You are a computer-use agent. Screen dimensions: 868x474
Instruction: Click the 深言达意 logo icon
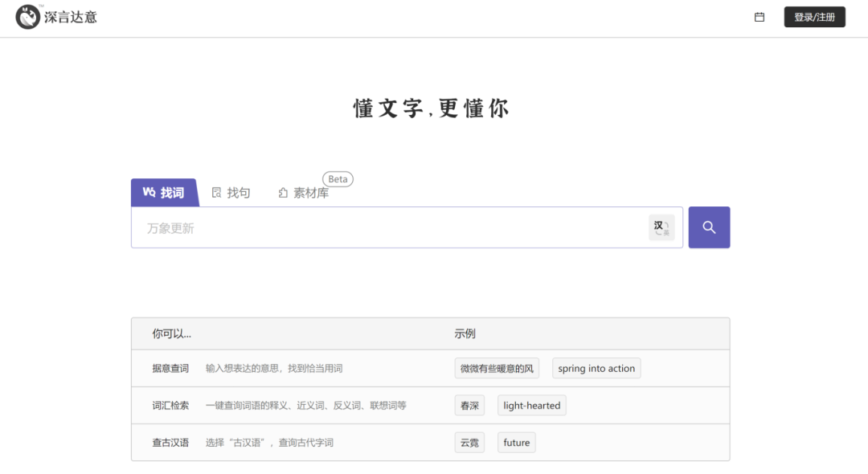28,17
